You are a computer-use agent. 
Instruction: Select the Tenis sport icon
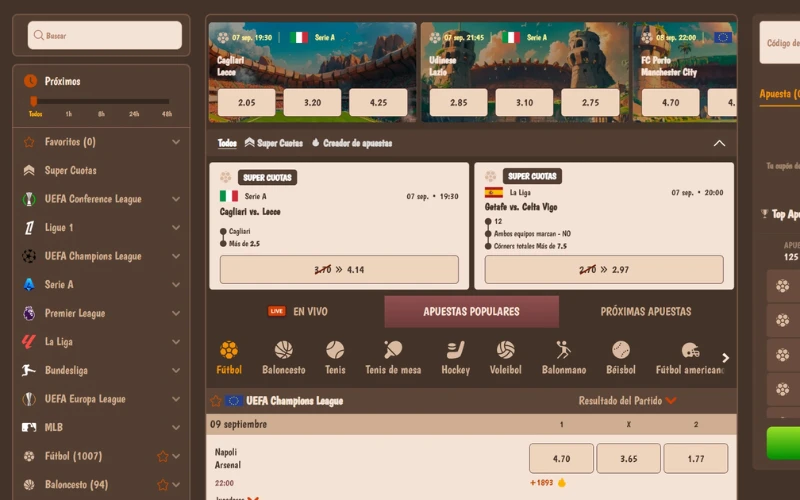tap(335, 350)
